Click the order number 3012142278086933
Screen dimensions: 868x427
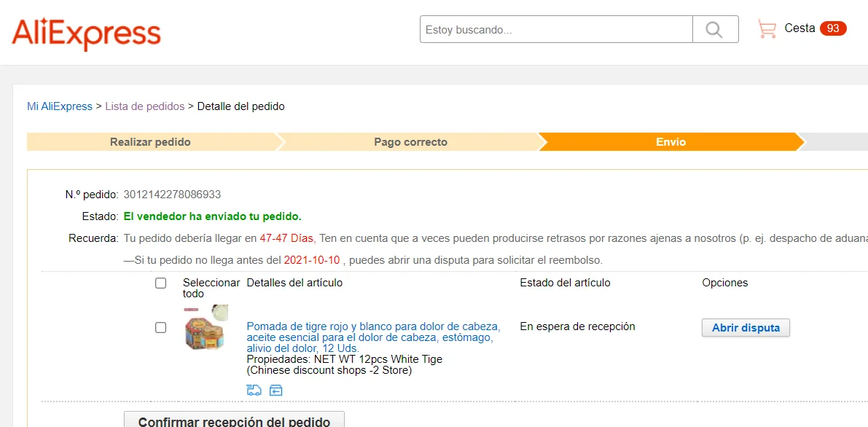pos(173,195)
